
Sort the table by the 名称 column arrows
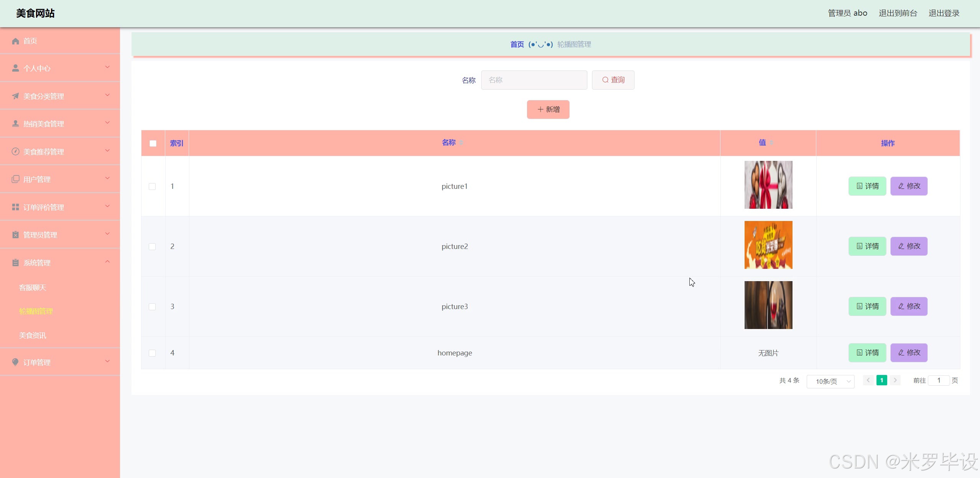[461, 143]
